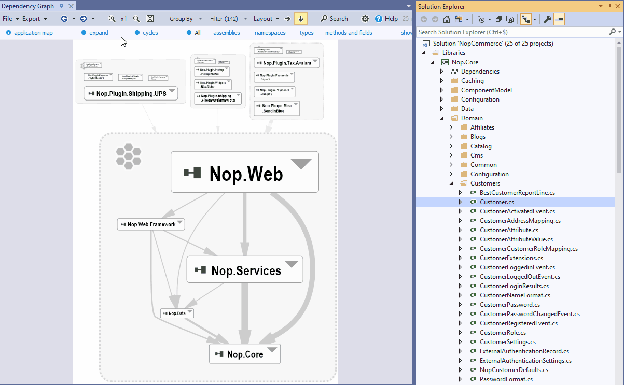Zoom out of the dependency graph
The width and height of the screenshot is (624, 385).
136,19
